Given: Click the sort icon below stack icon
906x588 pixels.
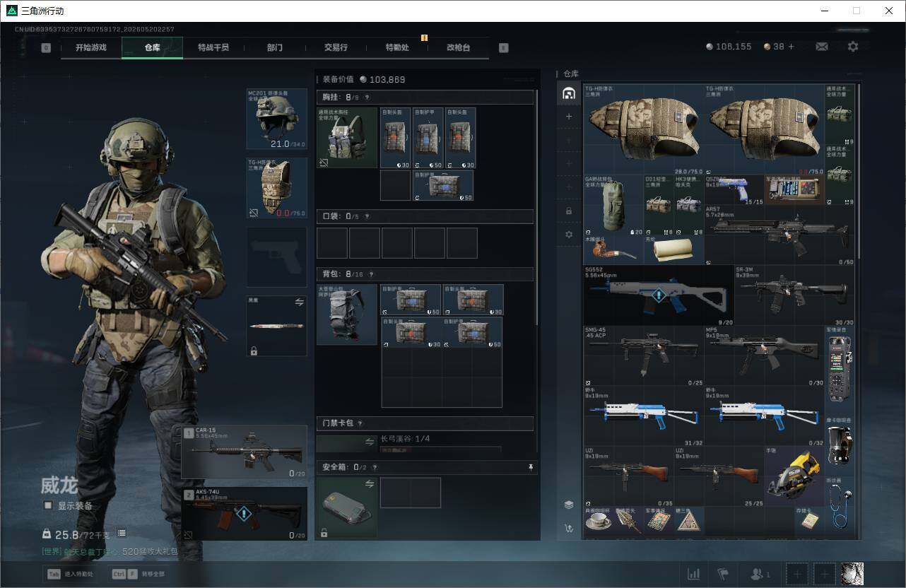Looking at the screenshot, I should pyautogui.click(x=569, y=527).
